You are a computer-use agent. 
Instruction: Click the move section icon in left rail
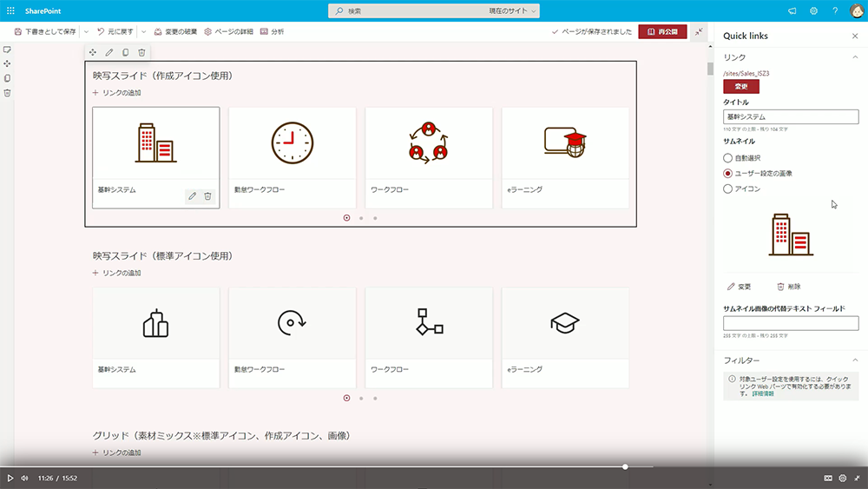[x=7, y=63]
